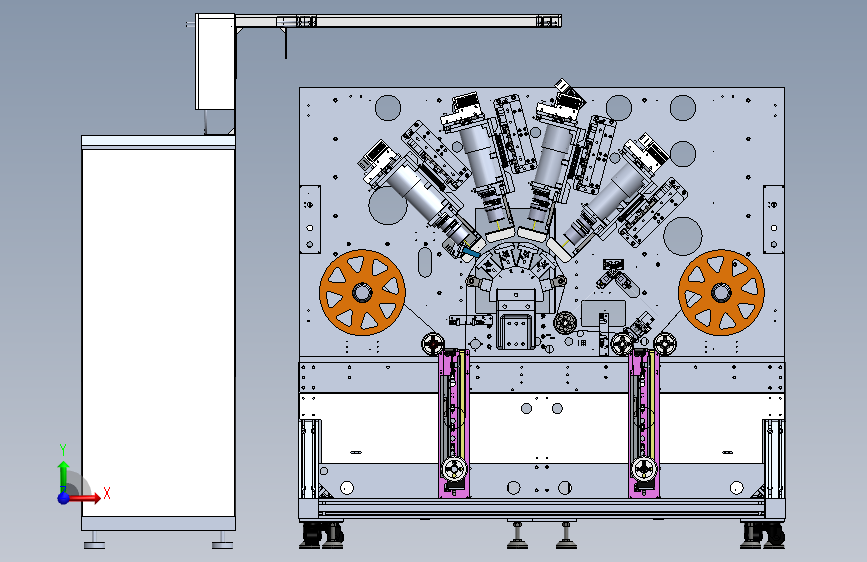867x562 pixels.
Task: Select the left foot of the white cabinet
Action: coord(95,541)
